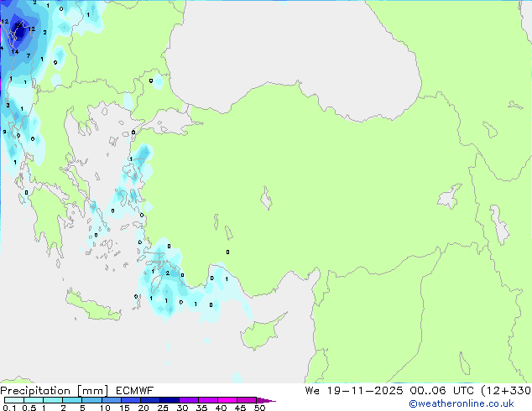532x411 pixels.
Task: Click the 'ECMWF' model label
Action: click(x=135, y=391)
